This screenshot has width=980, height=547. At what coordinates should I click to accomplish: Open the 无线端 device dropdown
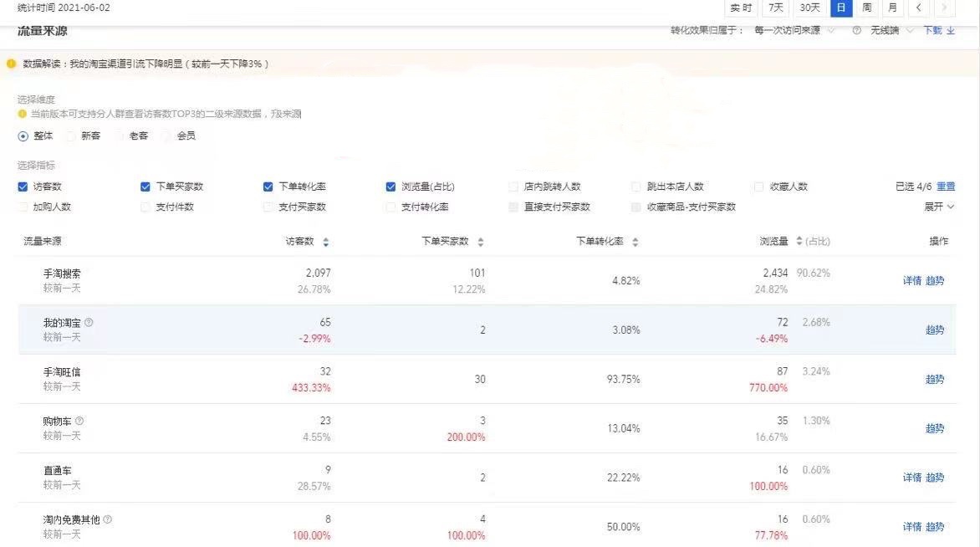[x=892, y=31]
